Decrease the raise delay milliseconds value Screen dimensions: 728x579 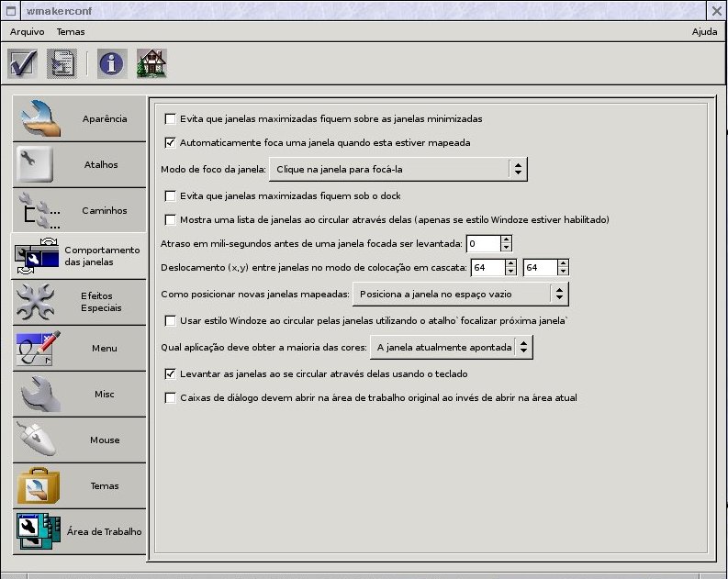506,247
